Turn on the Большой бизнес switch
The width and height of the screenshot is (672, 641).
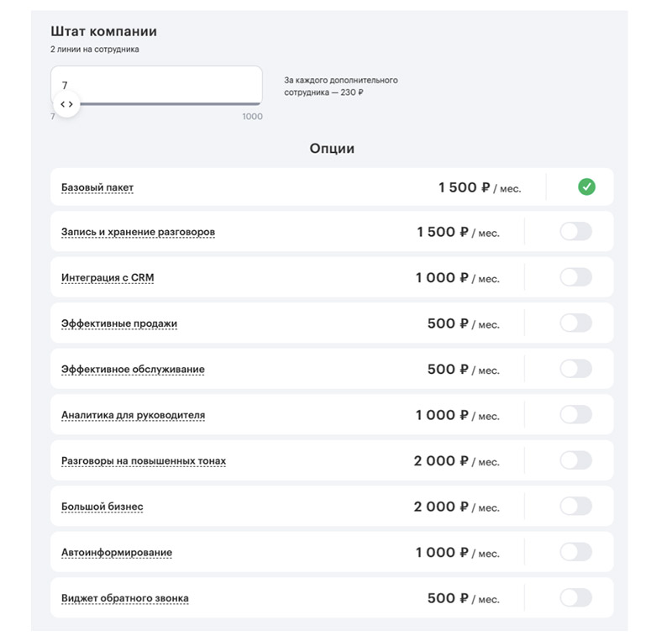click(575, 506)
